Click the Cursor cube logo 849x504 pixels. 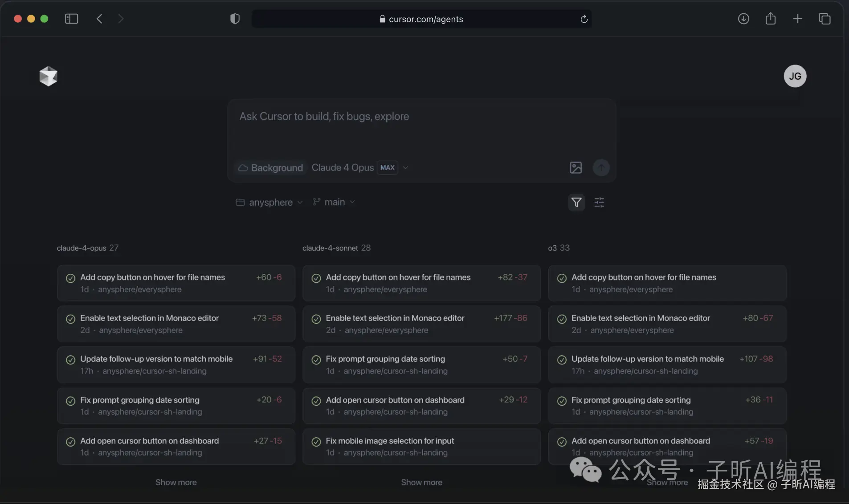[48, 76]
